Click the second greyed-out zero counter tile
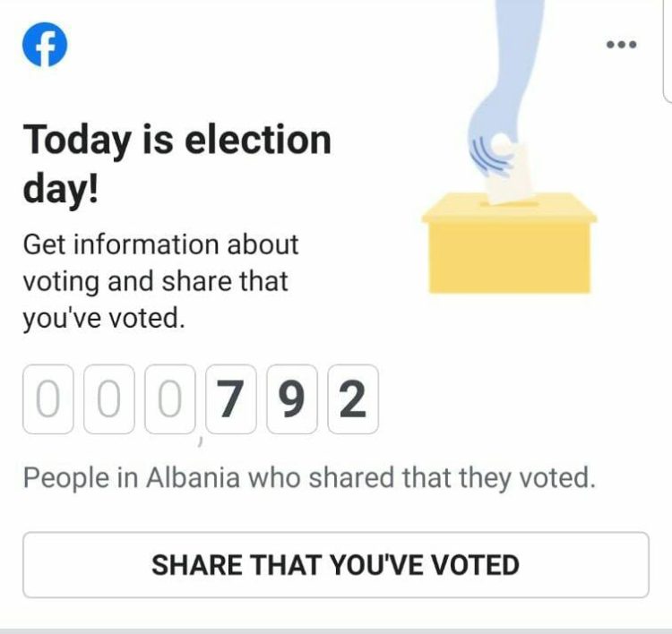This screenshot has height=634, width=672. (x=108, y=399)
